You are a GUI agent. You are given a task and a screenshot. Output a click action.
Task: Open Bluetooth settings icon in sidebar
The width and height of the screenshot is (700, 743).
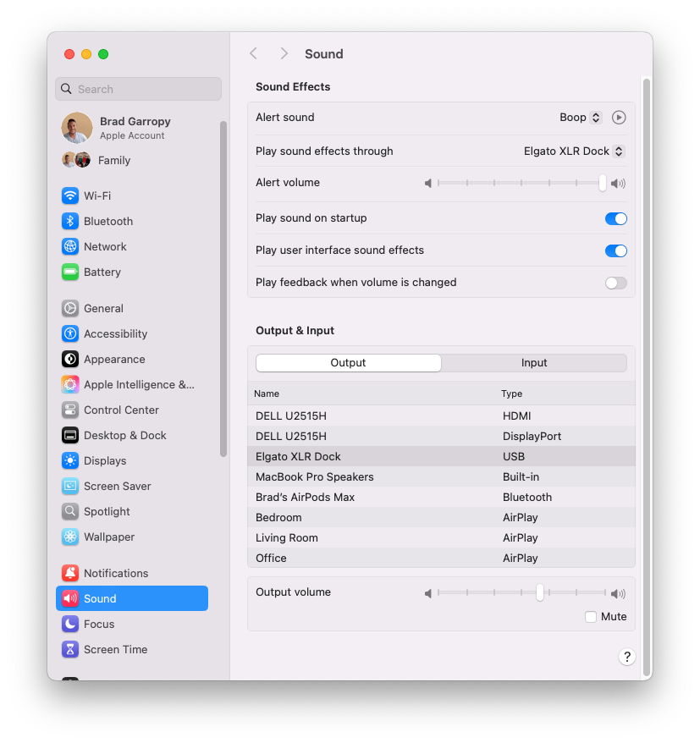pos(70,221)
